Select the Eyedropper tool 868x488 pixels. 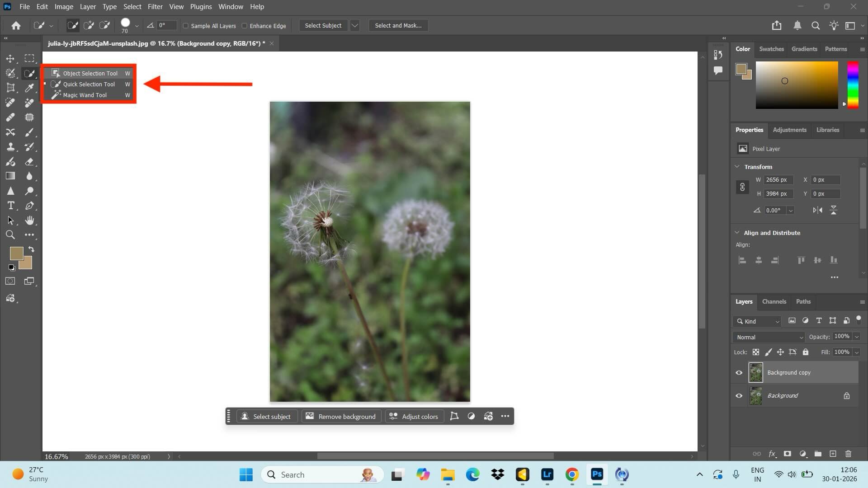(x=30, y=88)
